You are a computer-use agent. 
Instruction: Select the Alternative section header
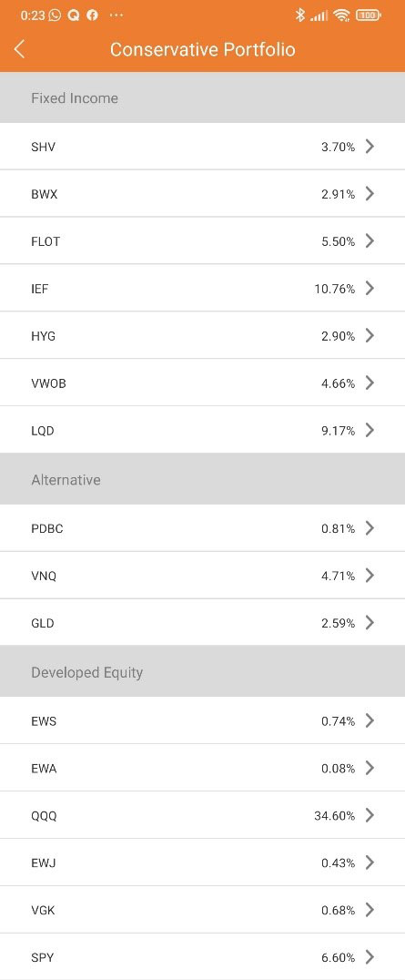point(202,479)
